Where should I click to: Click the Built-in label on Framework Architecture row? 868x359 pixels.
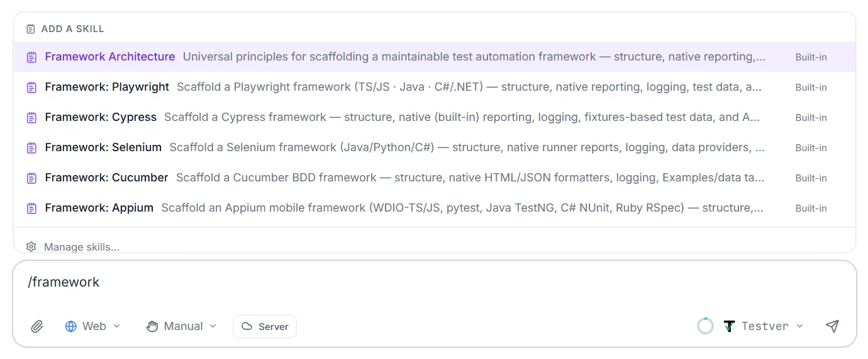811,57
